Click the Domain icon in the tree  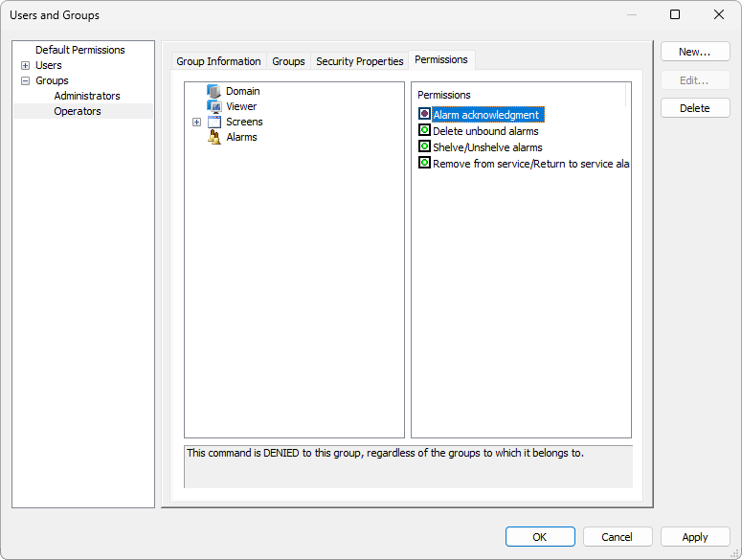point(214,91)
